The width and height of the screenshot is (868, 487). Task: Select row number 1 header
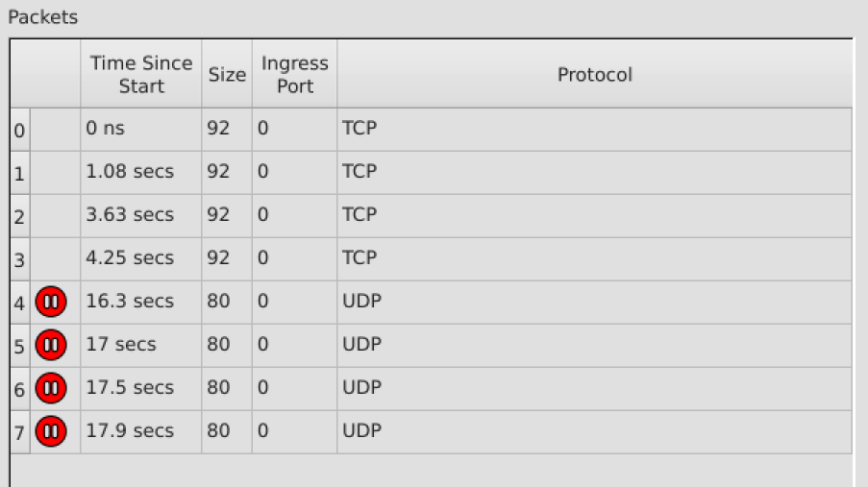[x=20, y=173]
